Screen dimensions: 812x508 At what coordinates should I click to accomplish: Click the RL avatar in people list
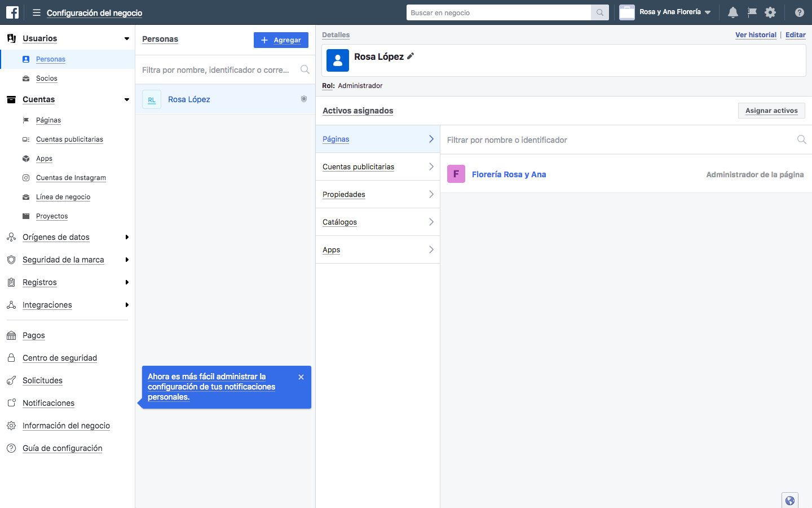tap(152, 99)
